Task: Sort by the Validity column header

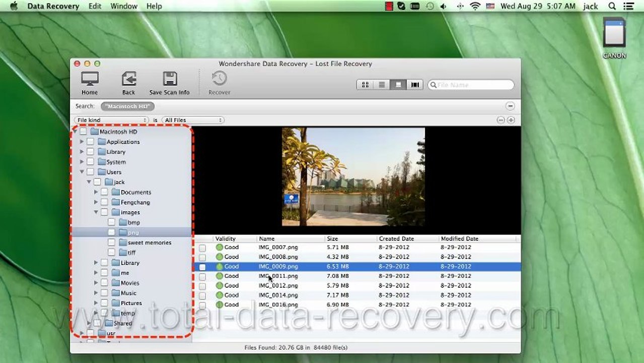Action: coord(235,238)
